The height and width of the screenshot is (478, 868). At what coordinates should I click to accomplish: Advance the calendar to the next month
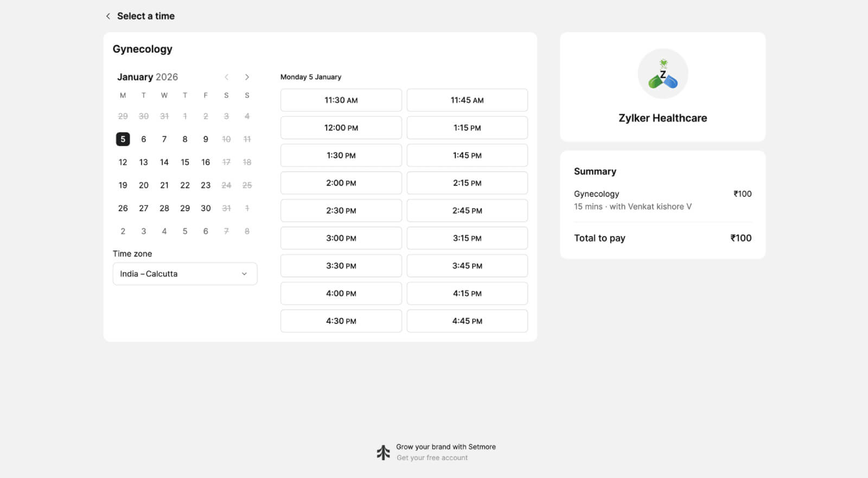pos(247,77)
